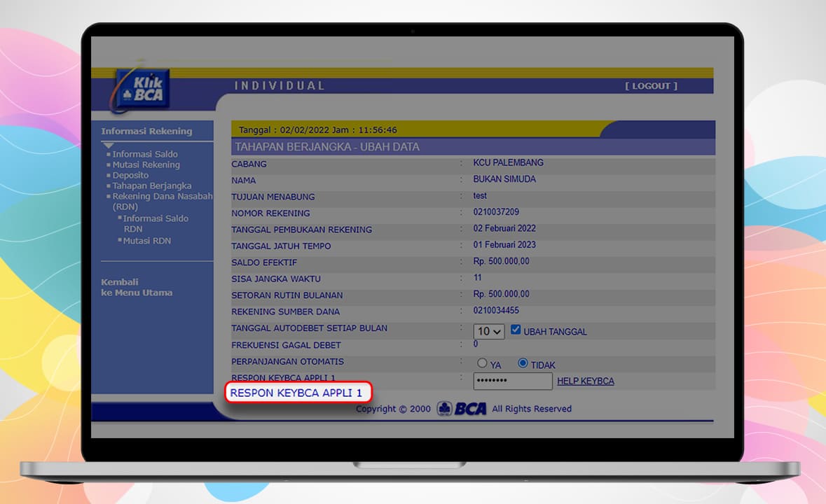The width and height of the screenshot is (826, 504).
Task: Open Tahapan Berjangka sidebar item
Action: (151, 185)
